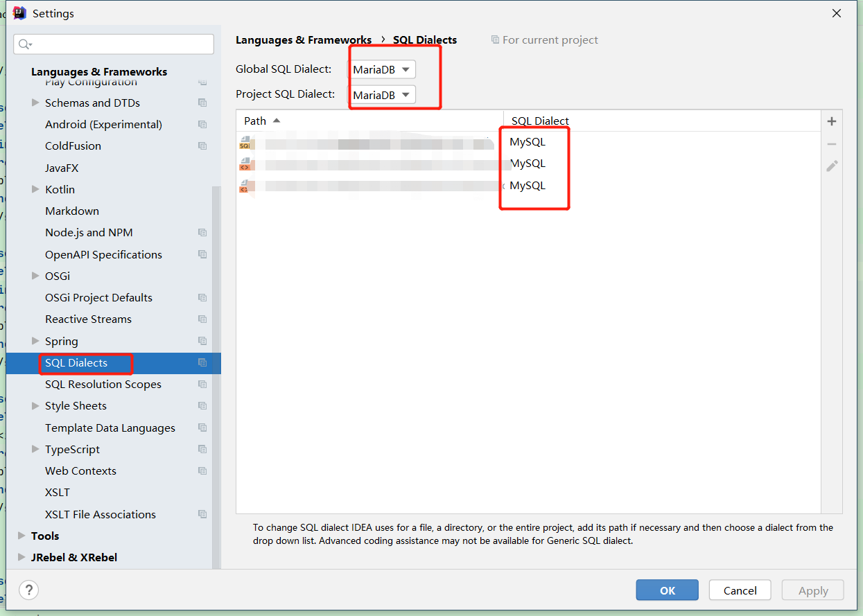Click the IntelliJ IDEA logo in title bar
This screenshot has height=616, width=863.
19,13
